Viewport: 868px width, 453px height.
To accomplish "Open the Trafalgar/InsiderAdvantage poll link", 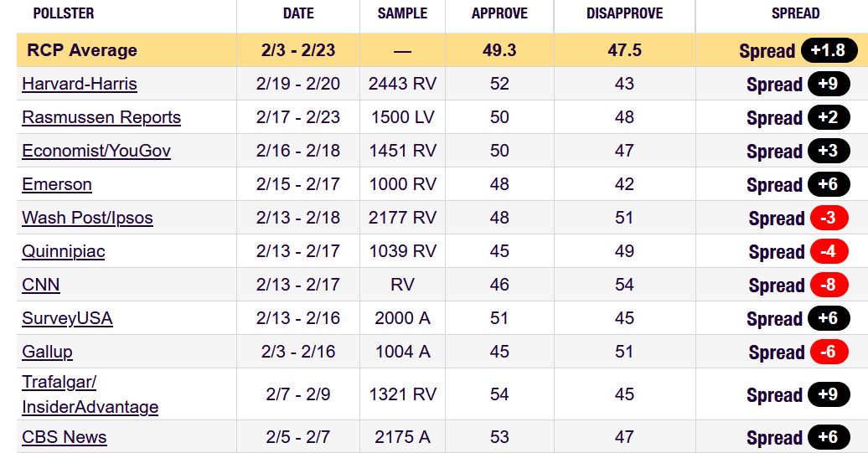I will coord(90,394).
